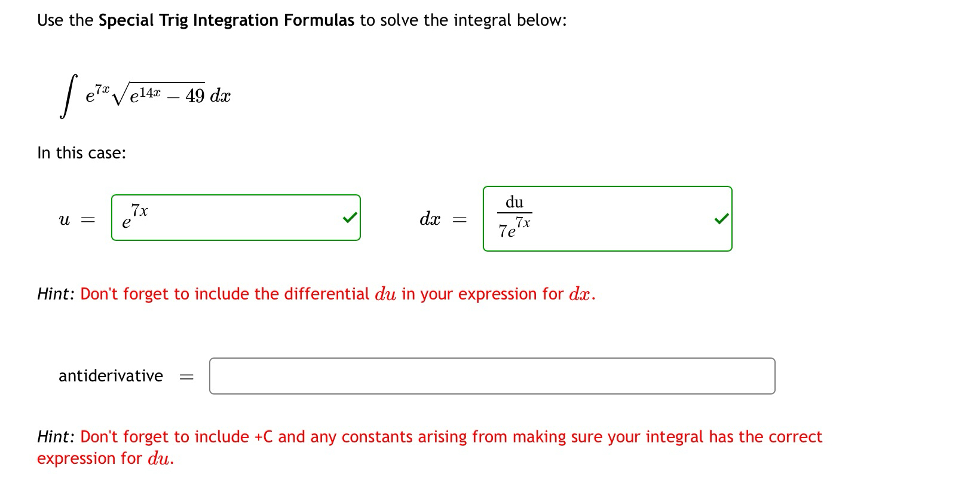Screen dimensions: 980x489
Task: Click the In this case heading
Action: tap(81, 153)
